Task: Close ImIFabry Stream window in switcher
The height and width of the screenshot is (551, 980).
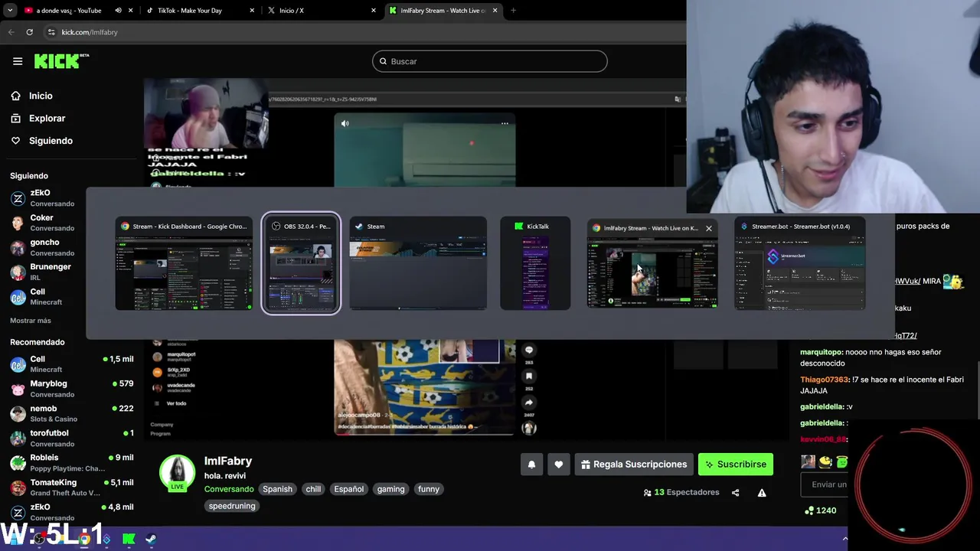Action: (x=708, y=228)
